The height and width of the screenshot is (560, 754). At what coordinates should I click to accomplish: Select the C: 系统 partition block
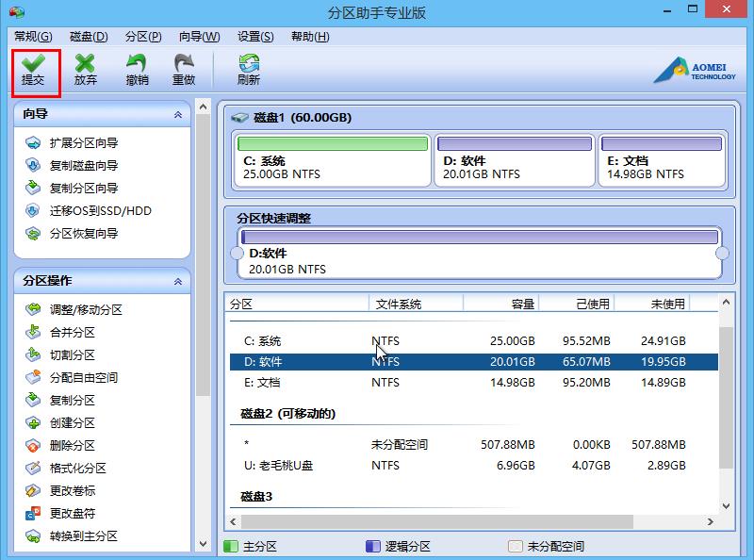(333, 160)
